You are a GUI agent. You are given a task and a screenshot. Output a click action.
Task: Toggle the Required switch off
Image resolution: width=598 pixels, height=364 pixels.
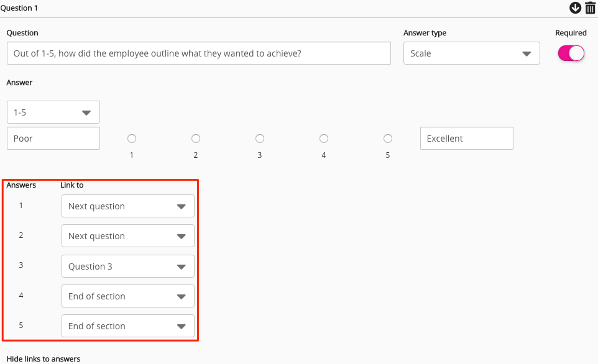pos(571,53)
